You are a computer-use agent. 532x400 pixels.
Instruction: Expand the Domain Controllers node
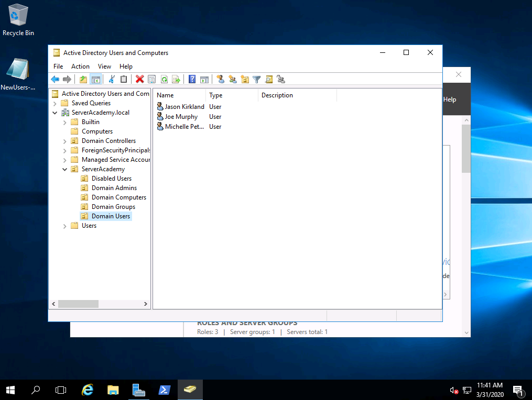[65, 141]
